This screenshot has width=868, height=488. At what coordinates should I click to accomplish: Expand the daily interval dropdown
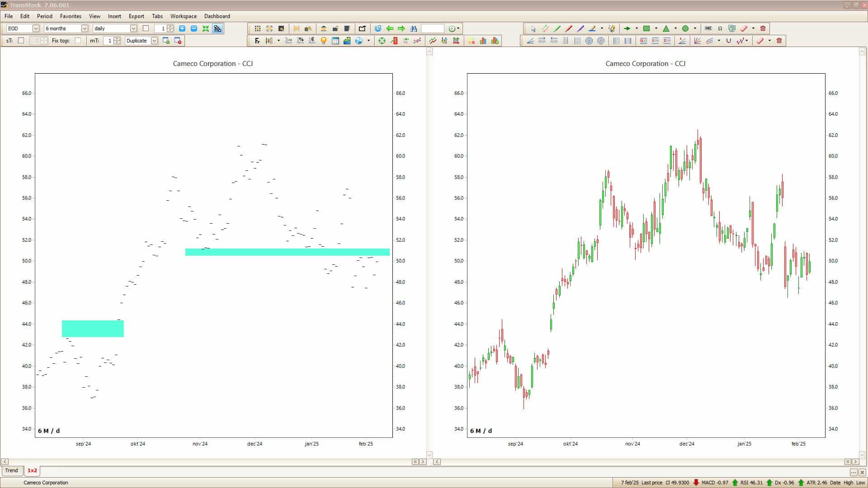tap(133, 28)
